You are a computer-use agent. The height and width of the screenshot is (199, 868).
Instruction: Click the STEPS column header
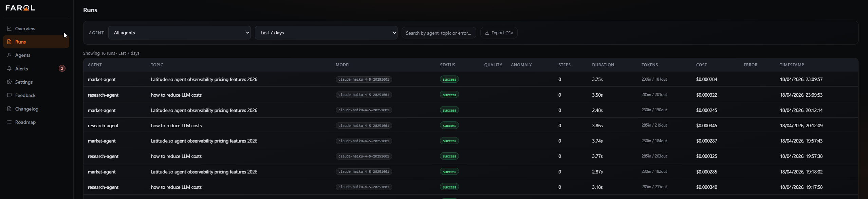tap(565, 65)
